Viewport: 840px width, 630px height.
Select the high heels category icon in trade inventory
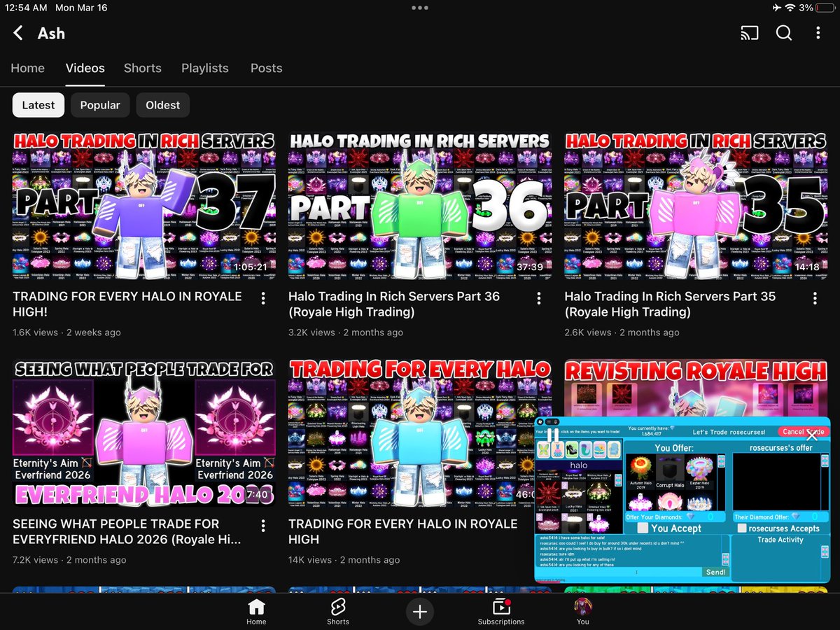572,449
